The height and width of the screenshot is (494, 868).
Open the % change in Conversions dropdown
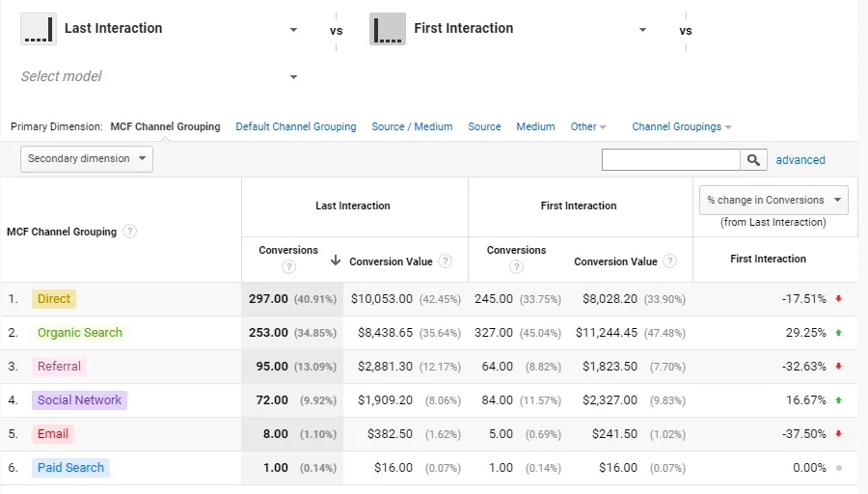tap(773, 201)
